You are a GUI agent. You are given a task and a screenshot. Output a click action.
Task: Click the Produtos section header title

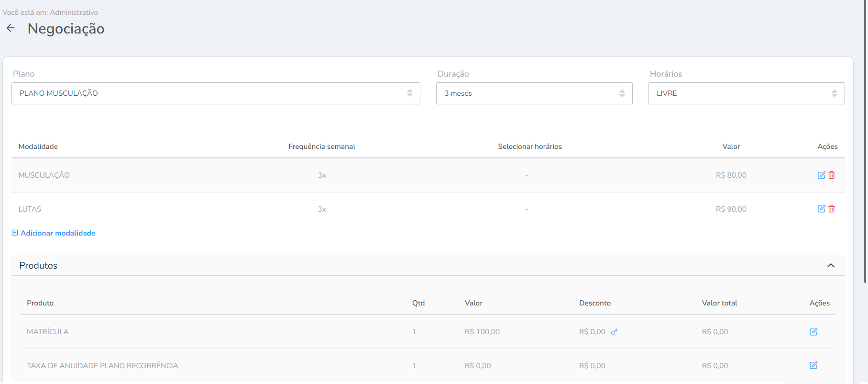point(38,266)
